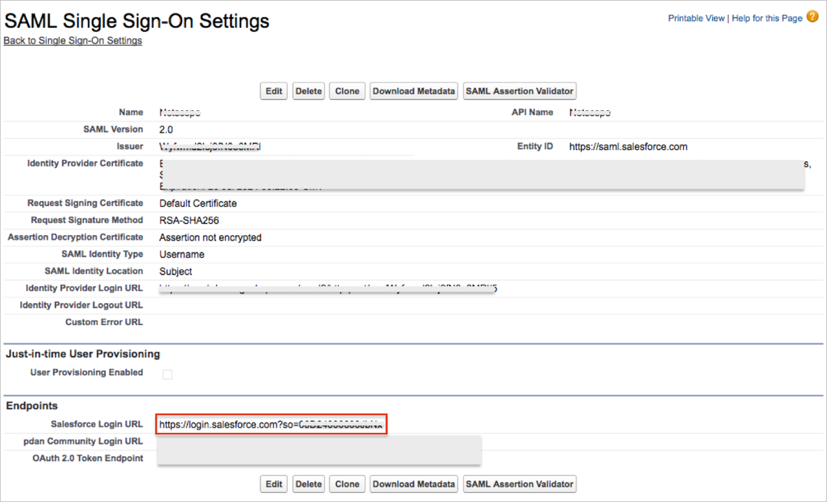Open Help for this Page link
The image size is (827, 502).
[x=767, y=18]
